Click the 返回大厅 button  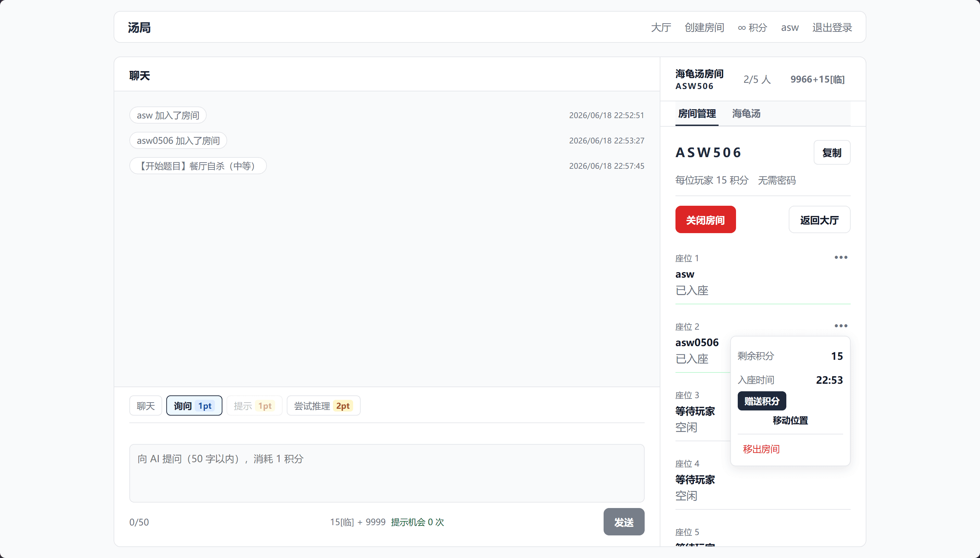pos(819,219)
